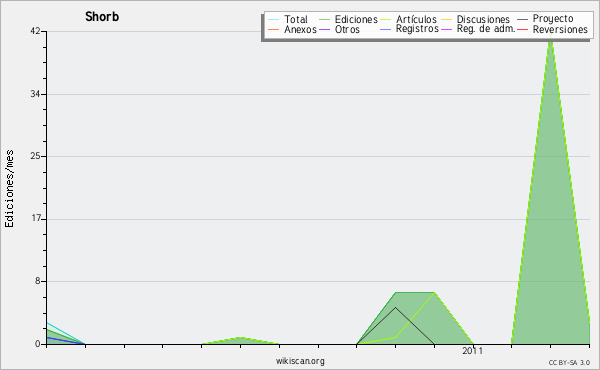Click the y-axis value 8
This screenshot has width=600, height=370.
tap(38, 281)
